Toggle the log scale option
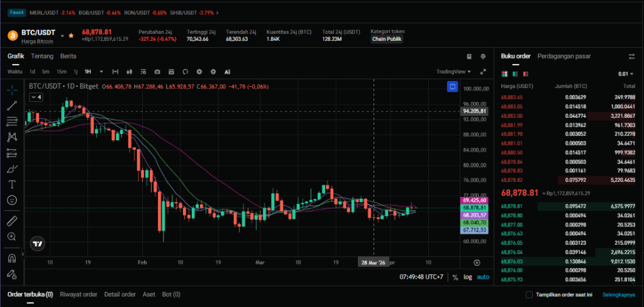 pos(467,277)
